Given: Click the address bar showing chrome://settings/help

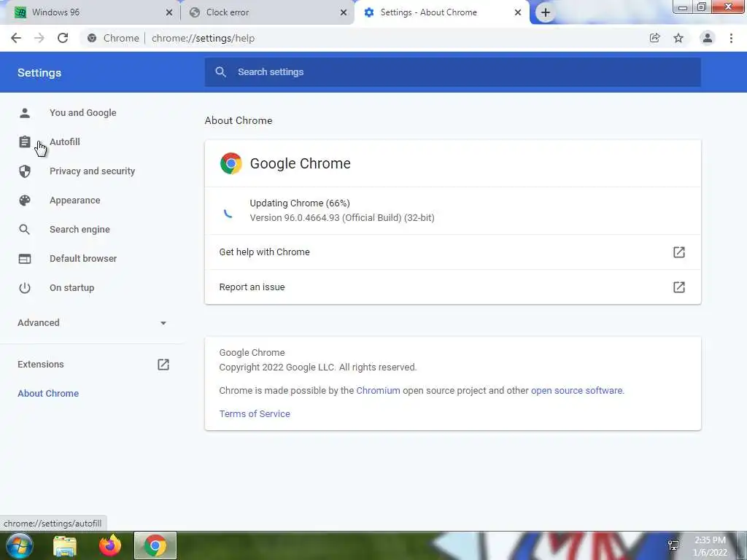Looking at the screenshot, I should (362, 38).
